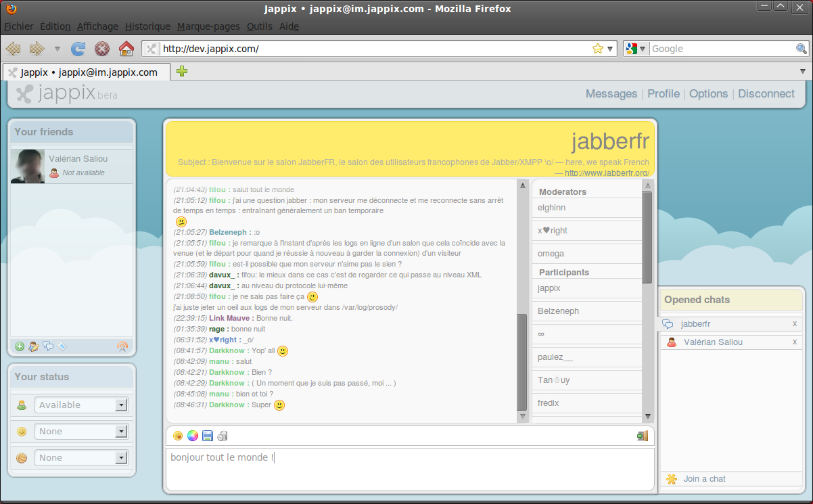The image size is (813, 504).
Task: Open the message color wheel picker
Action: (193, 436)
